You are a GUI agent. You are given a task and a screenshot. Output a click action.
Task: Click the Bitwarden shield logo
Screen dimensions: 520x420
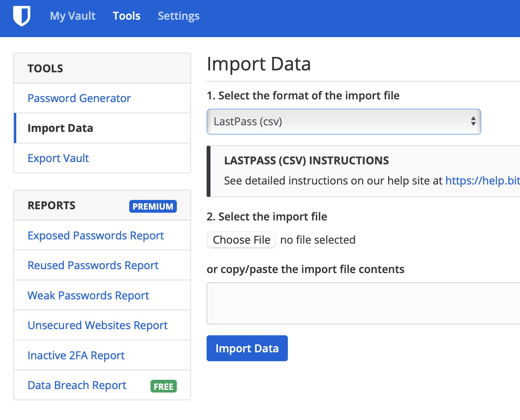click(22, 16)
